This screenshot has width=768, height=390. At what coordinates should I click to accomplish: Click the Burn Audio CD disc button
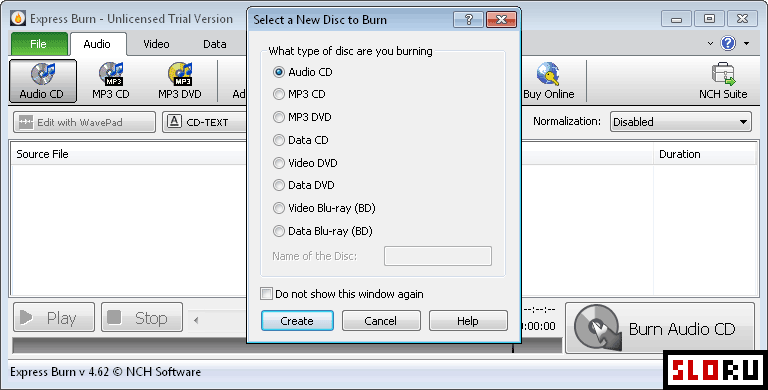point(660,328)
